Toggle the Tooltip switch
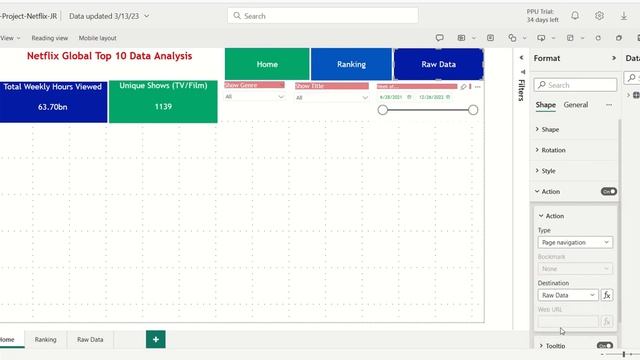The height and width of the screenshot is (360, 640). 605,346
